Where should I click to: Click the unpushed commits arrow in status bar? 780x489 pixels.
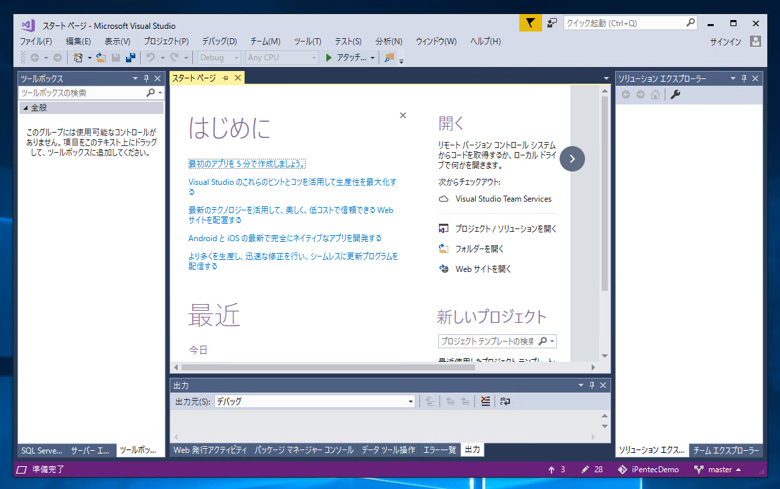[x=551, y=470]
